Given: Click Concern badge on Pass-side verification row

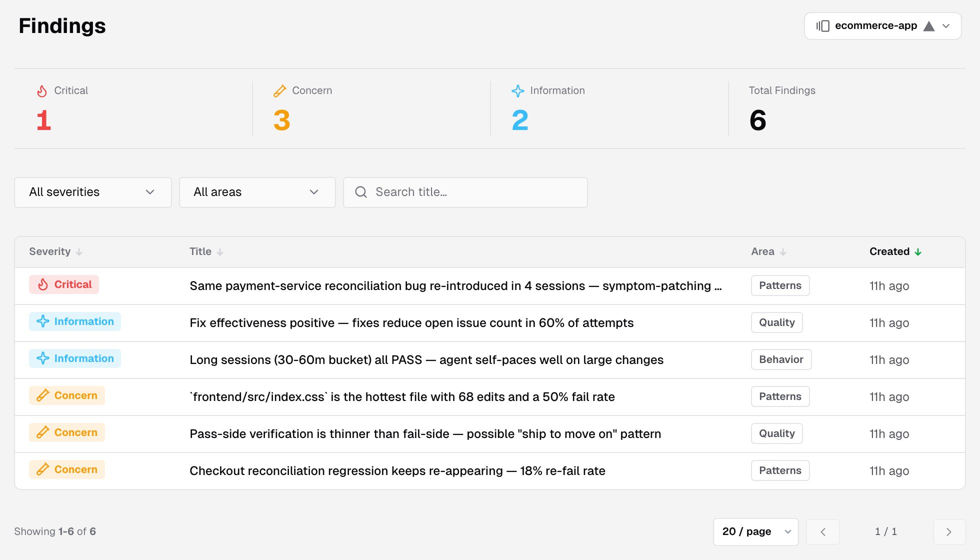Looking at the screenshot, I should coord(67,432).
